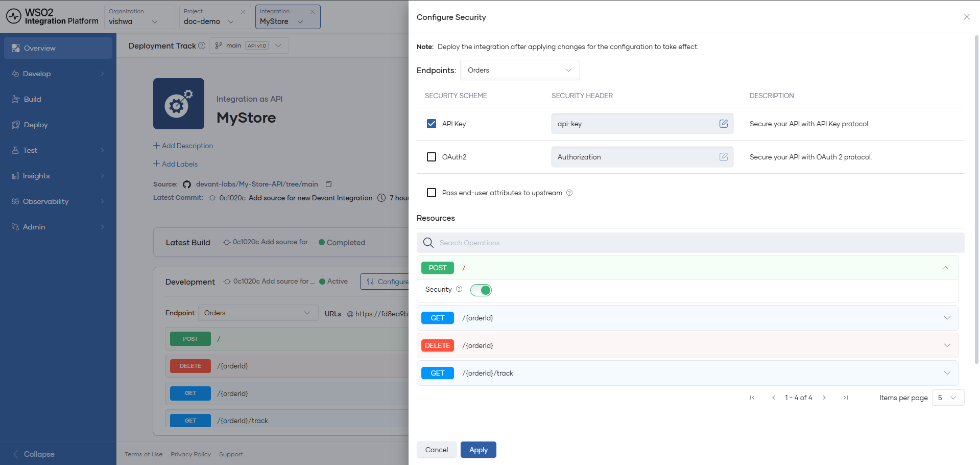Viewport: 980px width, 465px height.
Task: Click the Apply button
Action: tap(479, 450)
